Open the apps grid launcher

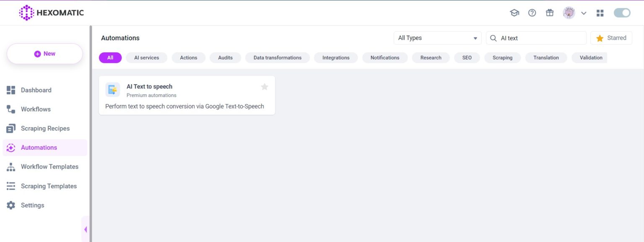(x=600, y=13)
